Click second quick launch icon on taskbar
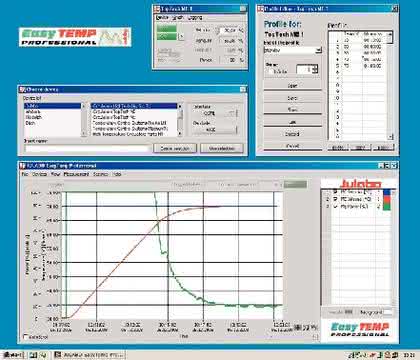 point(43,355)
